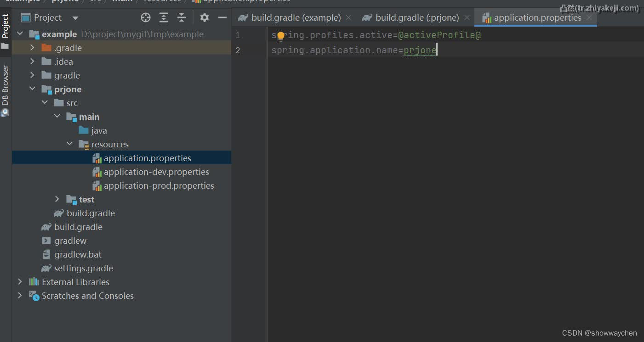Collapse the resources folder
Screen dimensions: 644x342
click(69, 144)
